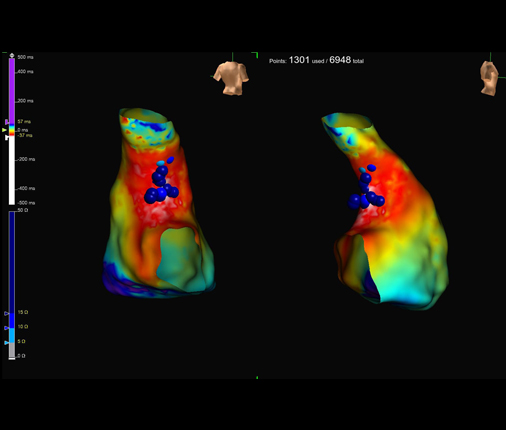Click the yellow '57 ms' scale label
Screen dimensions: 506x430
pos(24,122)
